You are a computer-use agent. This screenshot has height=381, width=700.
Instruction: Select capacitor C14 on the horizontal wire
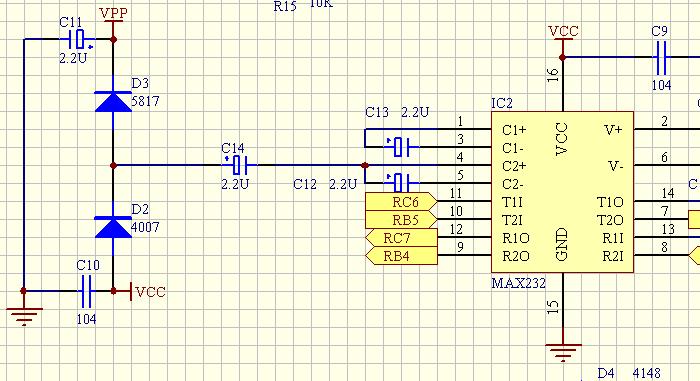coord(239,165)
